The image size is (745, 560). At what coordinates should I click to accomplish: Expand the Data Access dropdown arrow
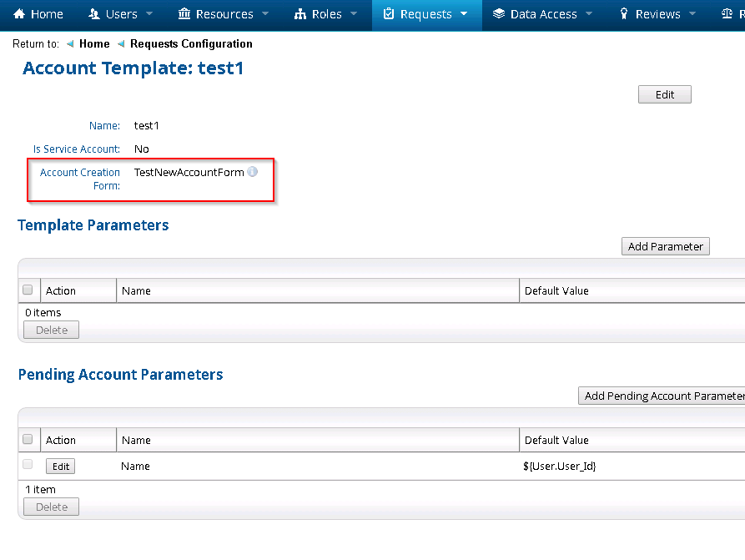[x=588, y=14]
